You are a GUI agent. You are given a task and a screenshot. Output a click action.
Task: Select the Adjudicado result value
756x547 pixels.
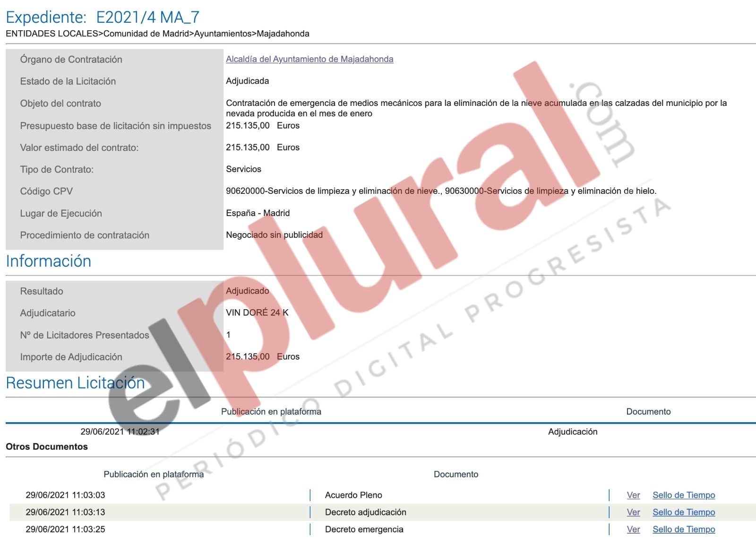[x=247, y=291]
